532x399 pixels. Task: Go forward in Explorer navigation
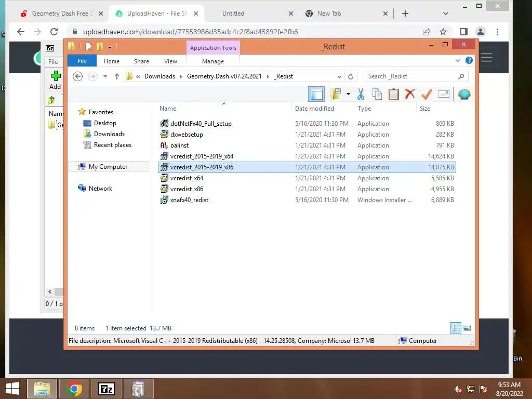coord(92,76)
